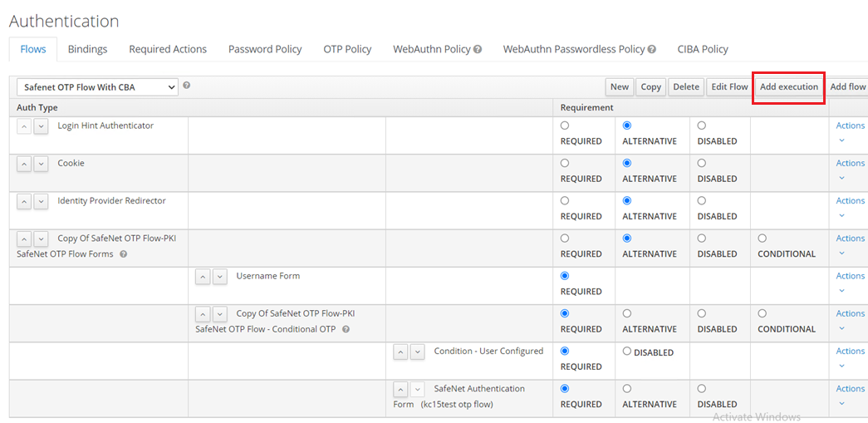Set Identity Provider Redirector to REQUIRED
This screenshot has height=423, width=868.
pos(565,200)
